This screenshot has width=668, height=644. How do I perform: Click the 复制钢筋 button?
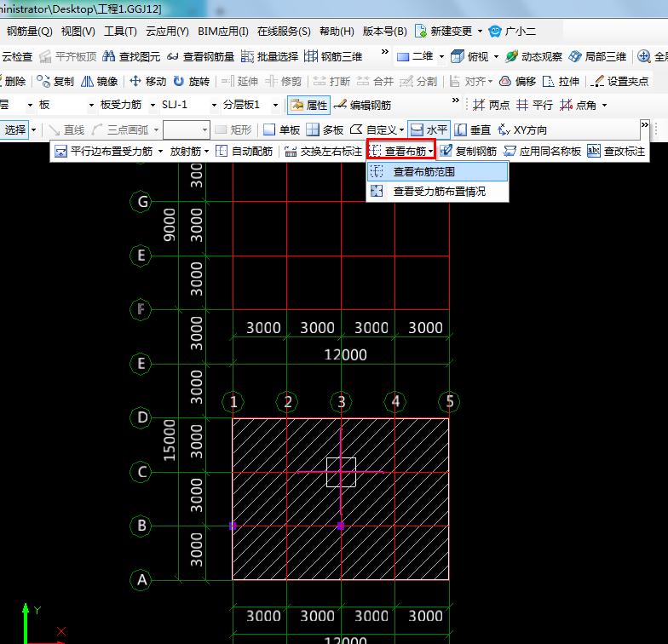469,152
